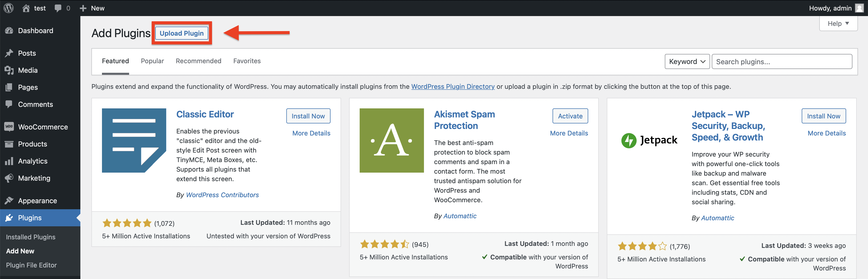868x279 pixels.
Task: Open the Pages menu
Action: [40, 88]
